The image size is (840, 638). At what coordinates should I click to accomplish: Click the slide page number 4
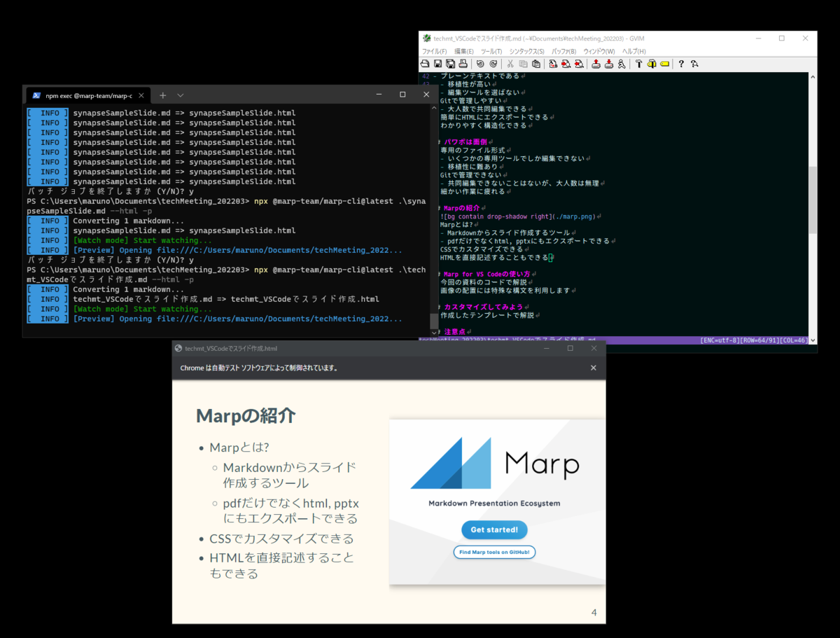(x=594, y=613)
